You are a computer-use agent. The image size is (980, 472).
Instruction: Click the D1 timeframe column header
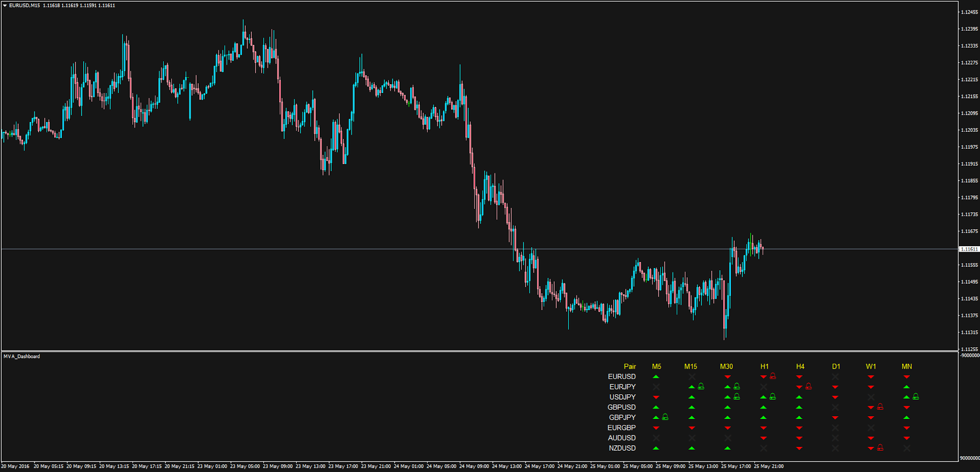pos(836,366)
